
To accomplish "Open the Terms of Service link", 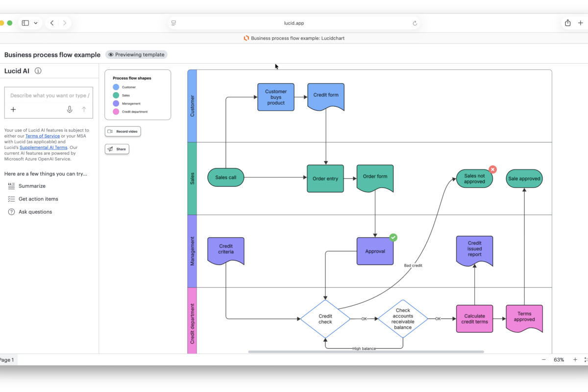I will (x=43, y=136).
